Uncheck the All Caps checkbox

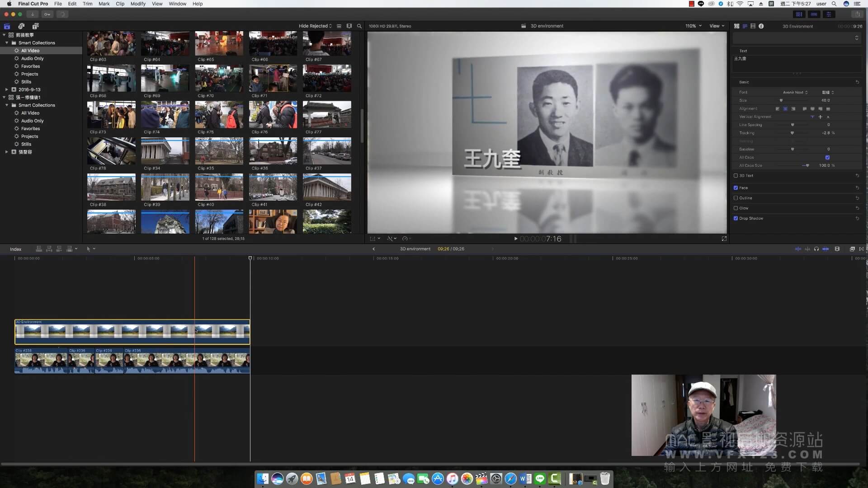click(x=827, y=158)
